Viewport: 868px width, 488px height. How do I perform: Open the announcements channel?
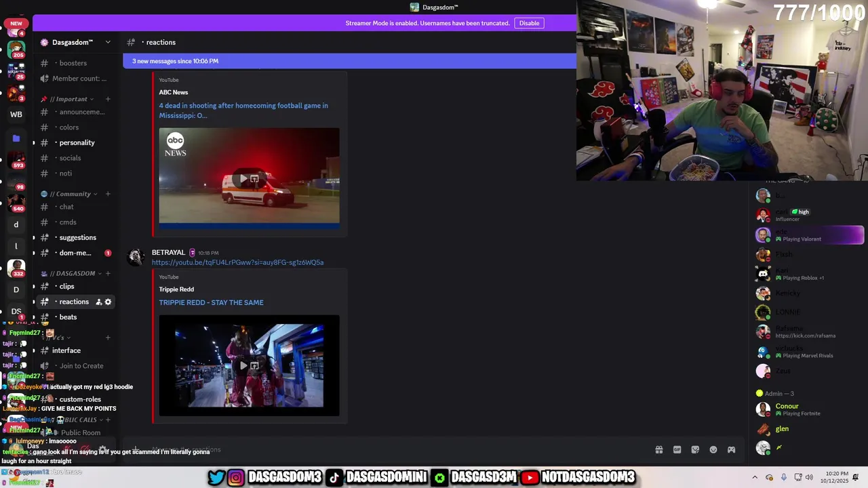(75, 112)
